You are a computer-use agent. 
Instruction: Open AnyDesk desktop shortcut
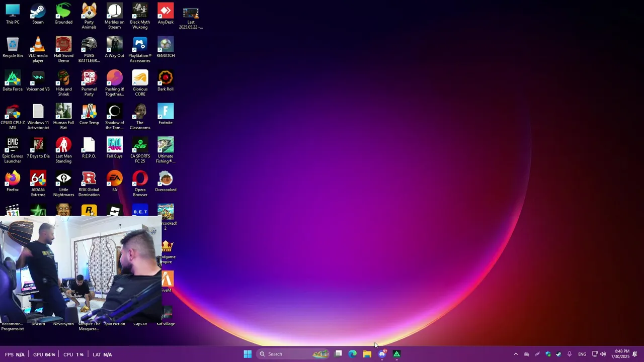(x=166, y=14)
